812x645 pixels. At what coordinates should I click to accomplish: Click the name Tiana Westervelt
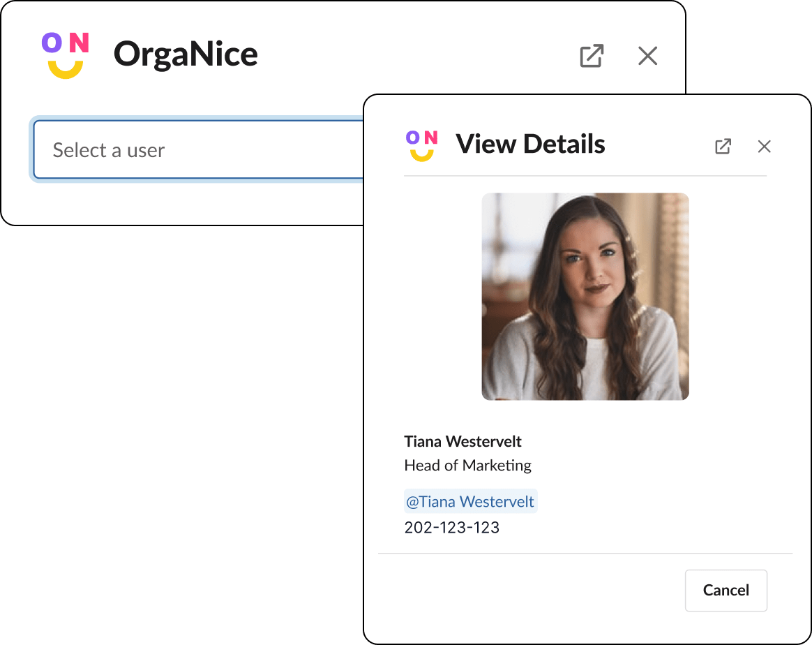coord(462,441)
